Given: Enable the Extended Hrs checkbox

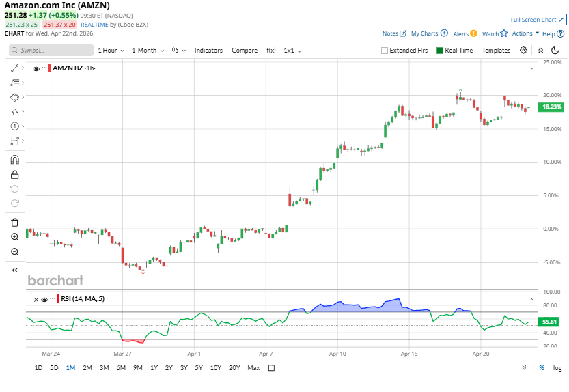Looking at the screenshot, I should (385, 51).
